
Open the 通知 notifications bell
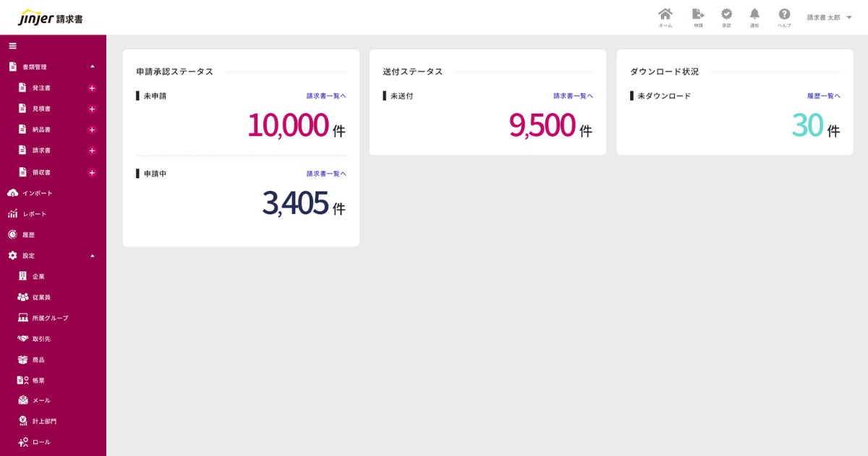[754, 14]
